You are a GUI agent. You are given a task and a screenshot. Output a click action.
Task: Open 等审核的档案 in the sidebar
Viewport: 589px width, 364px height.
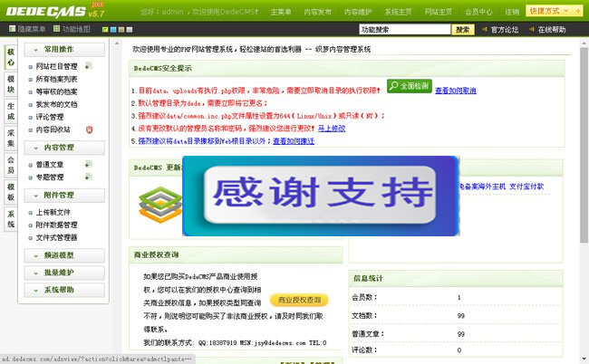coord(56,91)
